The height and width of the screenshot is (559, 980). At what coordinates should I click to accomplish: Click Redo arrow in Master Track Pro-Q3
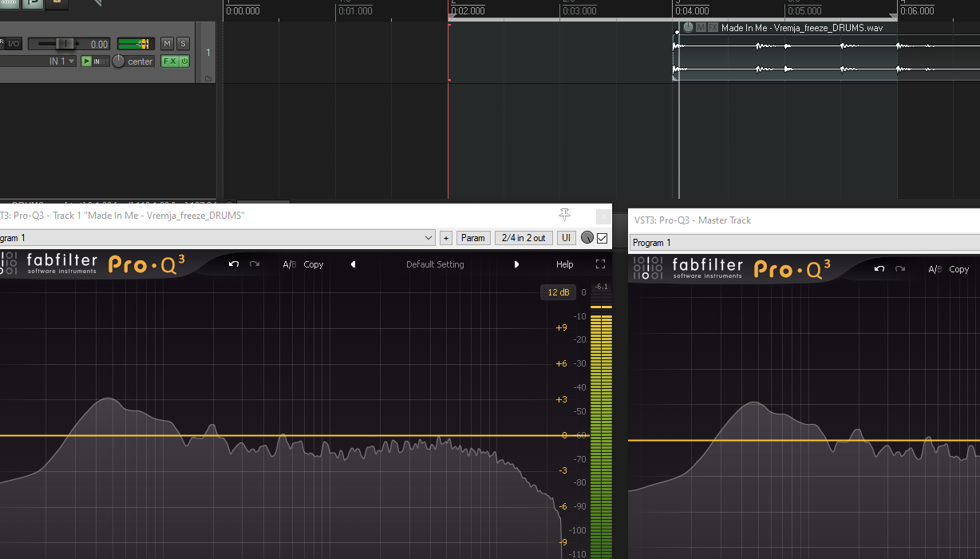pos(900,269)
